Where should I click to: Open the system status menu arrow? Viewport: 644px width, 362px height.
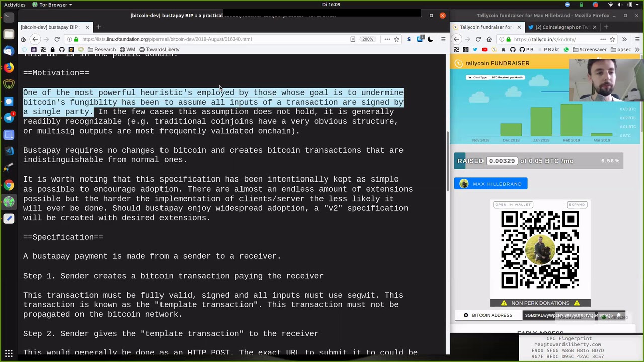click(638, 5)
